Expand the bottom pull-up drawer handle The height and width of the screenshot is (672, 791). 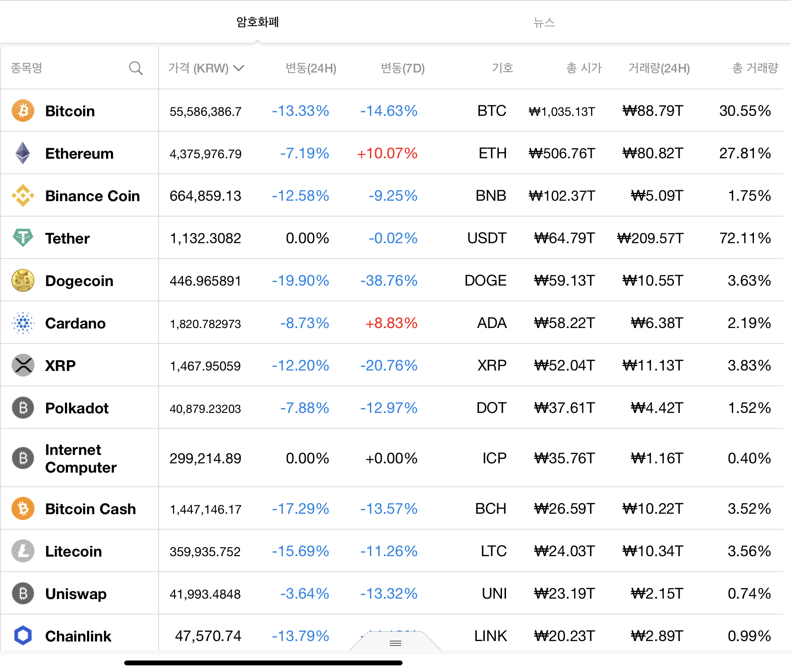pyautogui.click(x=395, y=643)
